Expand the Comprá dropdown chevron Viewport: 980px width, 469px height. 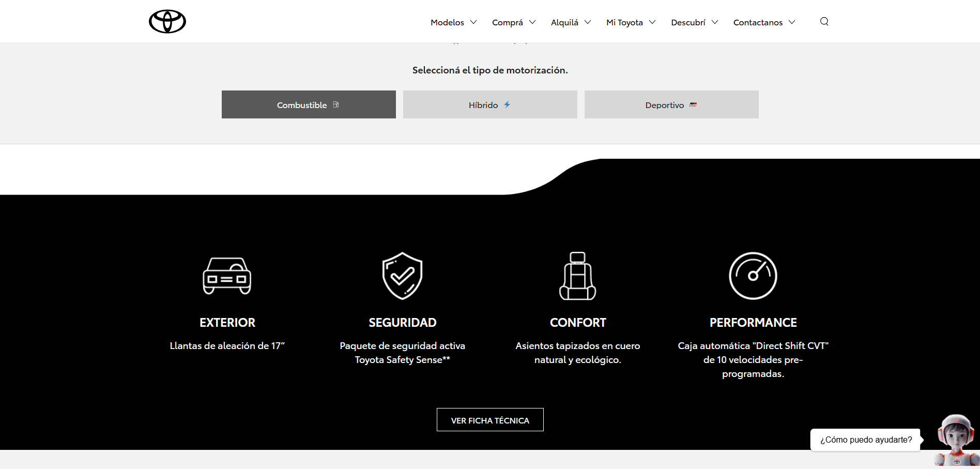(532, 22)
